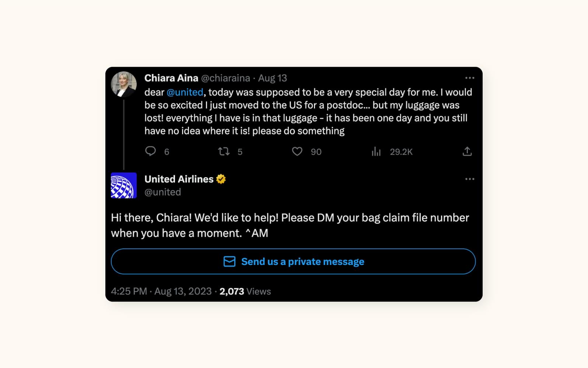Screen dimensions: 588x368
Task: Click the @chiaraina handle
Action: (225, 78)
